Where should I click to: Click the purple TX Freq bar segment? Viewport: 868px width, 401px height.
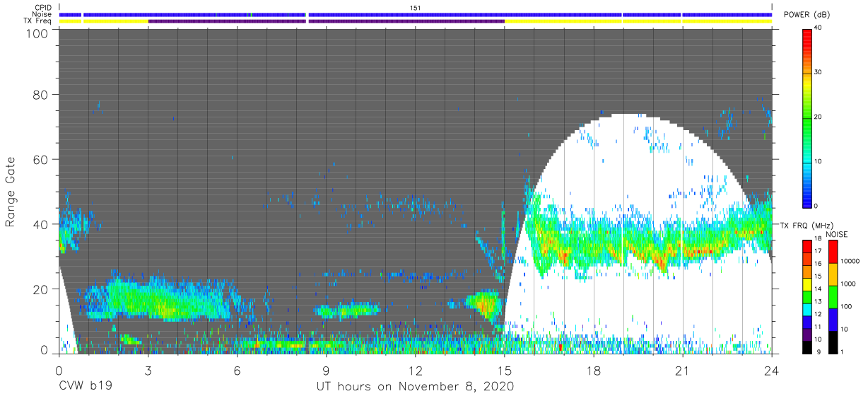[326, 21]
